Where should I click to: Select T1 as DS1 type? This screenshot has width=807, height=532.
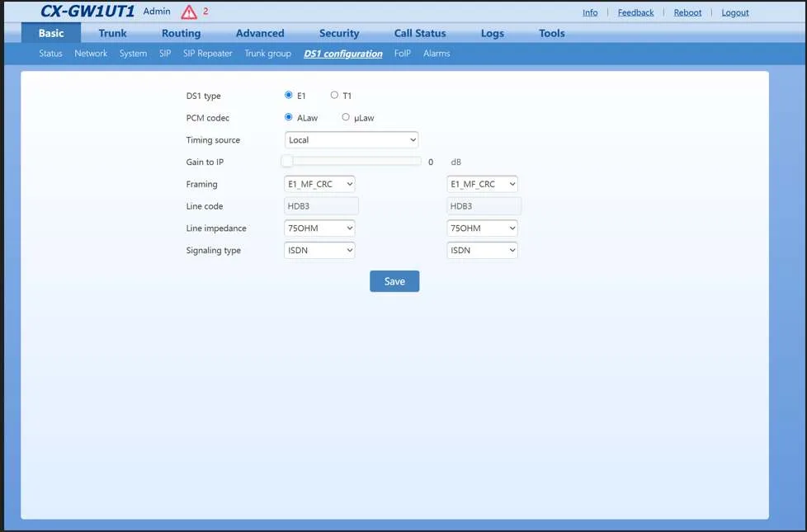(334, 95)
